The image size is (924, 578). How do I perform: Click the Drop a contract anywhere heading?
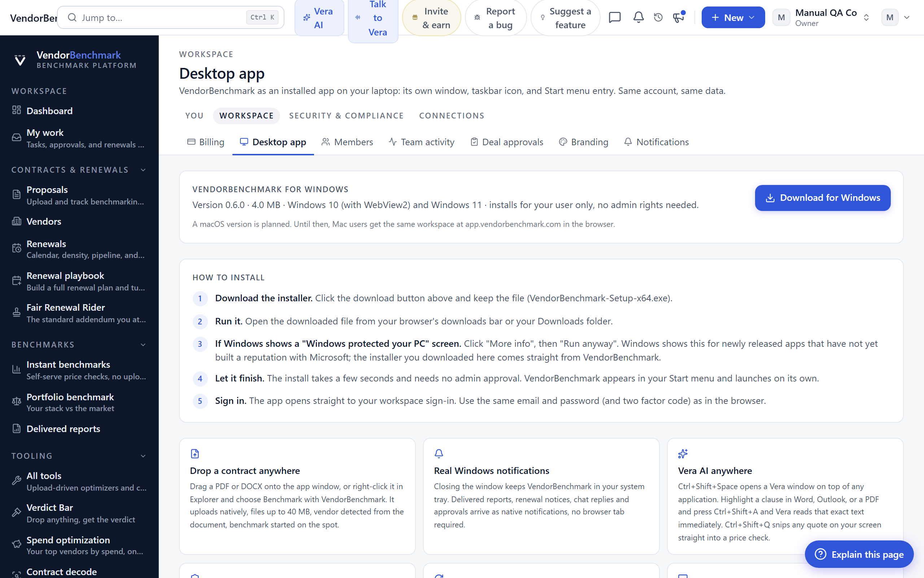[245, 471]
